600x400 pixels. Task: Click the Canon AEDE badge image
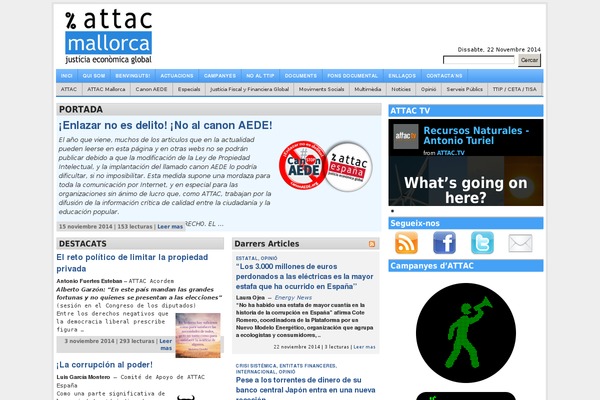pyautogui.click(x=303, y=165)
